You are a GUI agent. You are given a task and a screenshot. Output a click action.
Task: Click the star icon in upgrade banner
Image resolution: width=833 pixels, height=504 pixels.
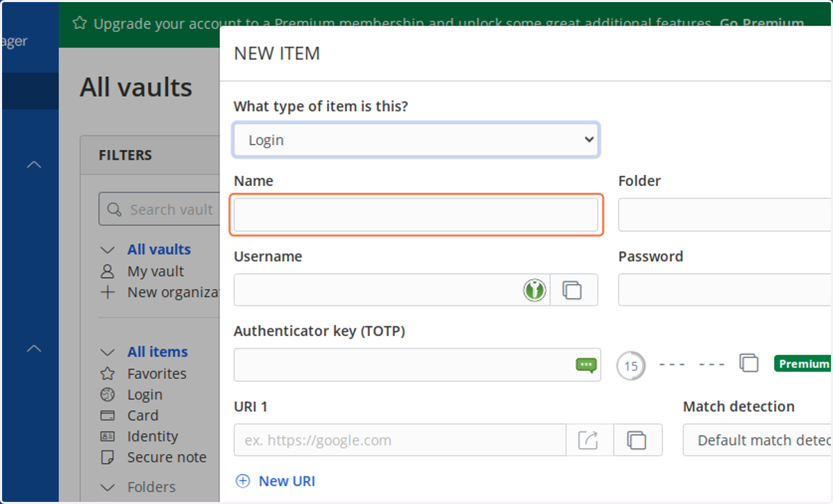click(80, 24)
